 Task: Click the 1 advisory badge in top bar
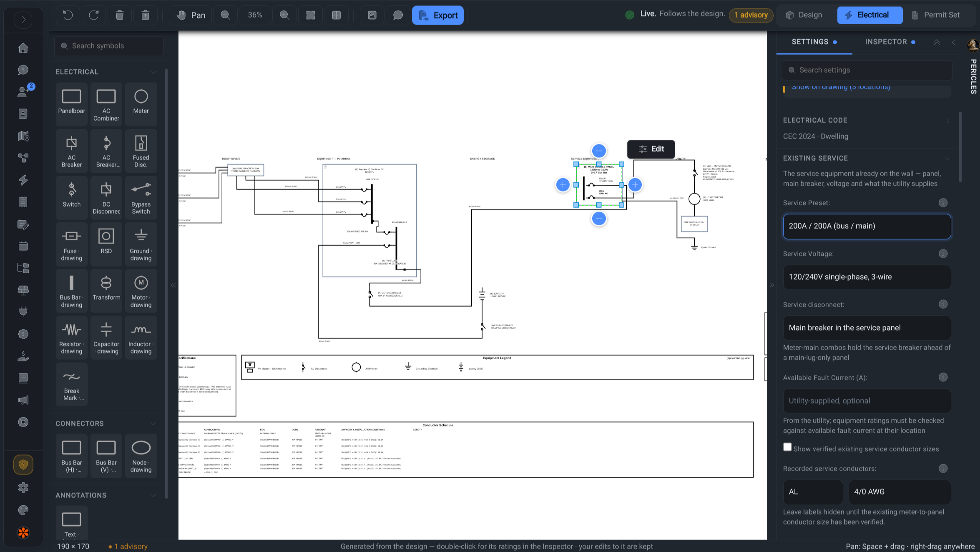pos(751,15)
